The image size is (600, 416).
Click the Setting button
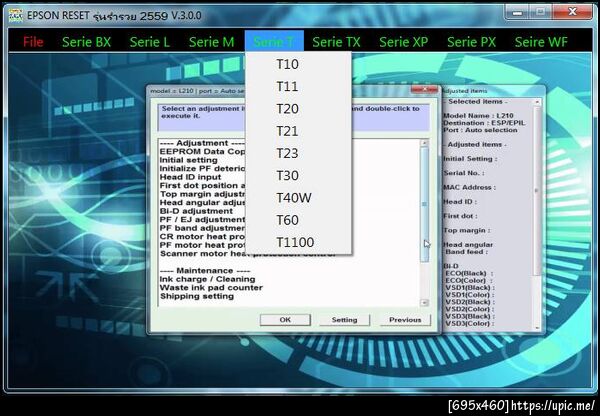tap(344, 320)
